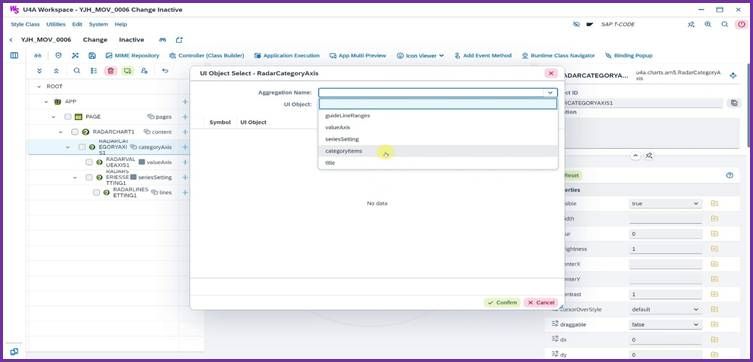This screenshot has height=362, width=753.
Task: Cancel the UI Object Select dialog
Action: coord(541,302)
